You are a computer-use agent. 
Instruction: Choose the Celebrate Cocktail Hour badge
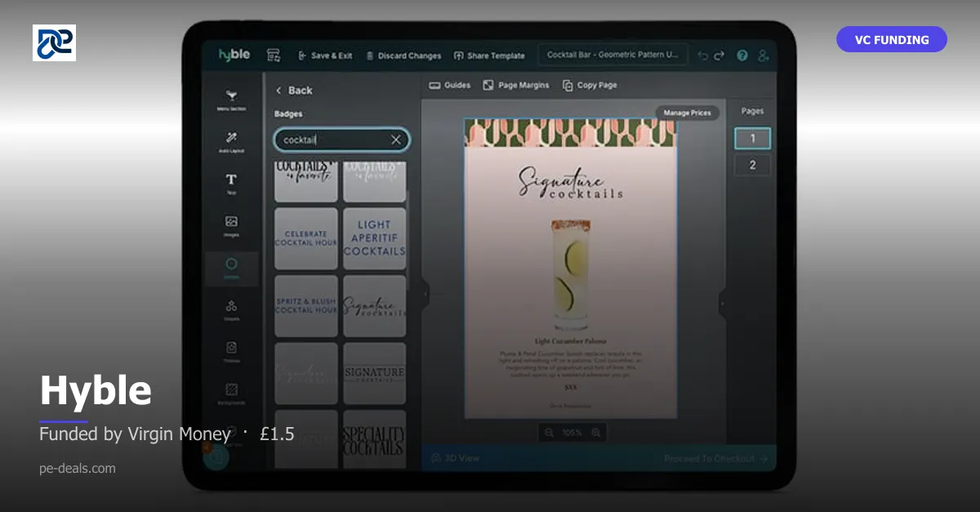coord(306,238)
